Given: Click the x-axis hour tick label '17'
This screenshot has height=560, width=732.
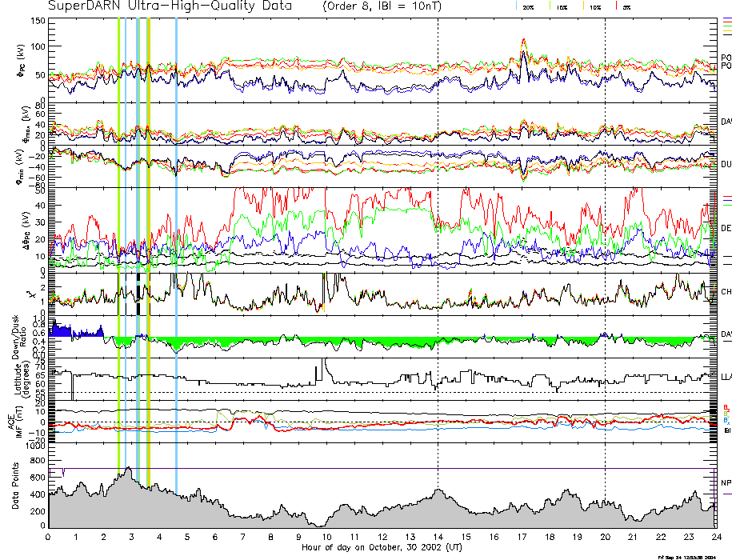Looking at the screenshot, I should [x=522, y=537].
